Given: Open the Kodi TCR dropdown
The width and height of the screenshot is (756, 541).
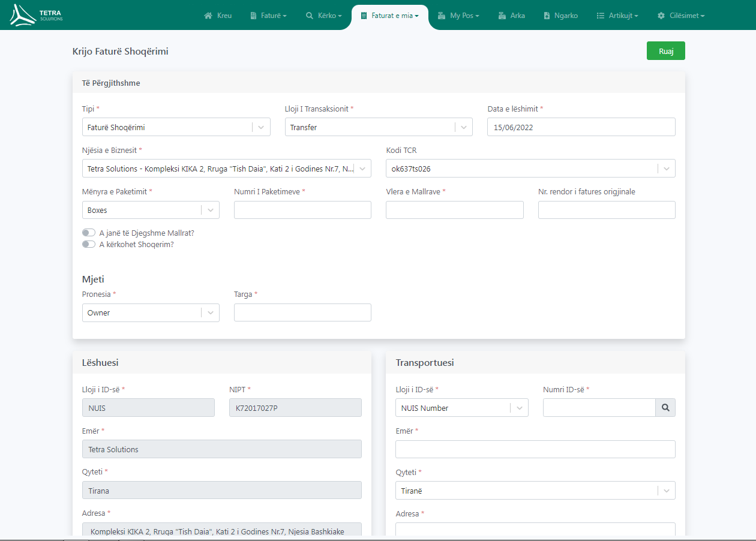Looking at the screenshot, I should [x=531, y=169].
